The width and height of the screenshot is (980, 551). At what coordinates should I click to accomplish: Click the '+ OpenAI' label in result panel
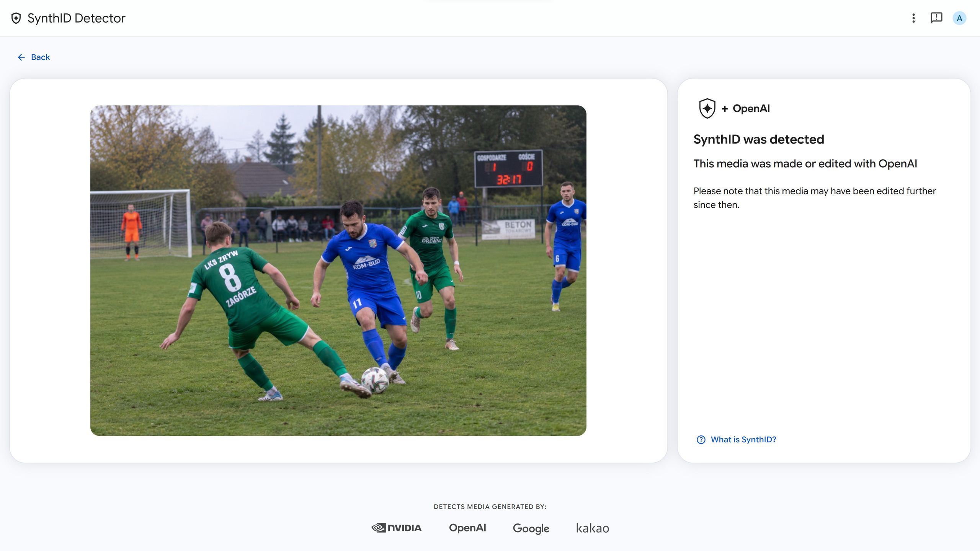(x=745, y=109)
